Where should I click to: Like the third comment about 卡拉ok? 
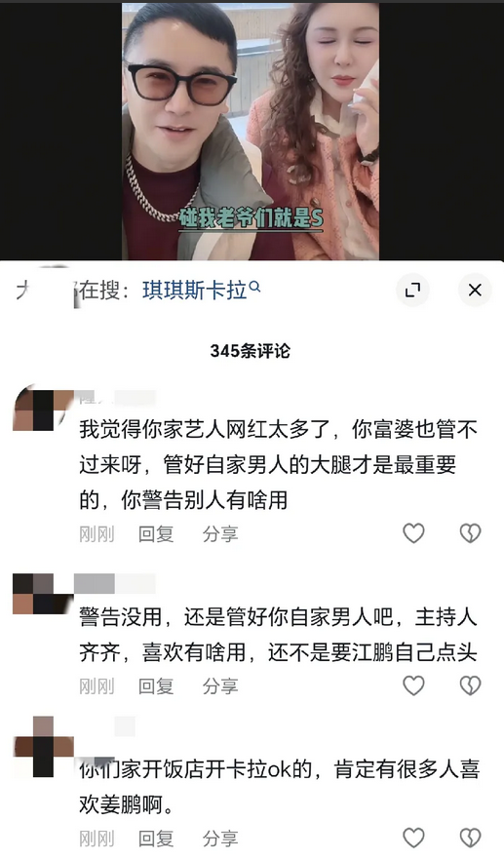pos(413,839)
